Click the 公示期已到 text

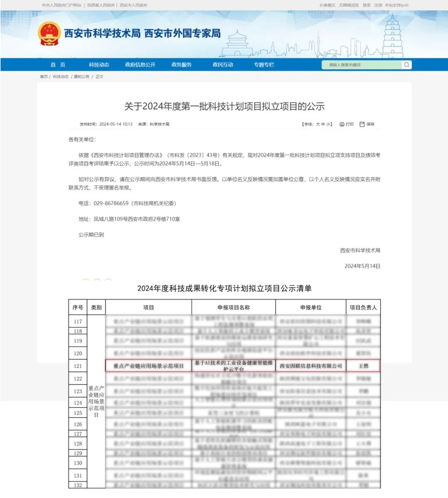(x=91, y=235)
